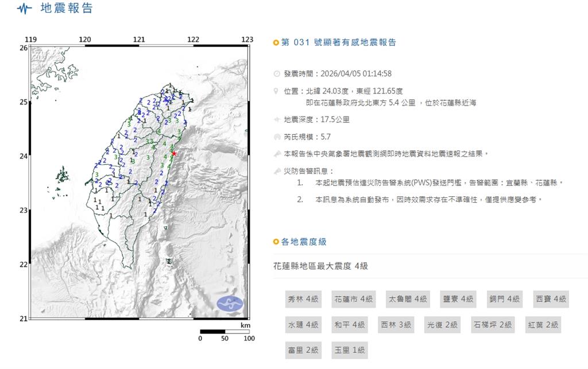Open the 太魯閣 4級 station entry
This screenshot has width=588, height=369.
(407, 299)
